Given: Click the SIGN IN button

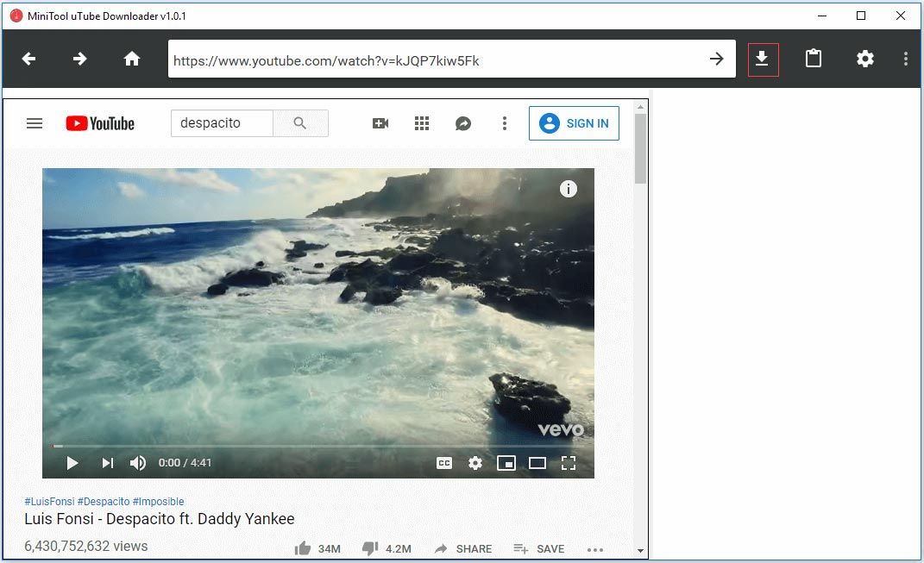Looking at the screenshot, I should (574, 123).
